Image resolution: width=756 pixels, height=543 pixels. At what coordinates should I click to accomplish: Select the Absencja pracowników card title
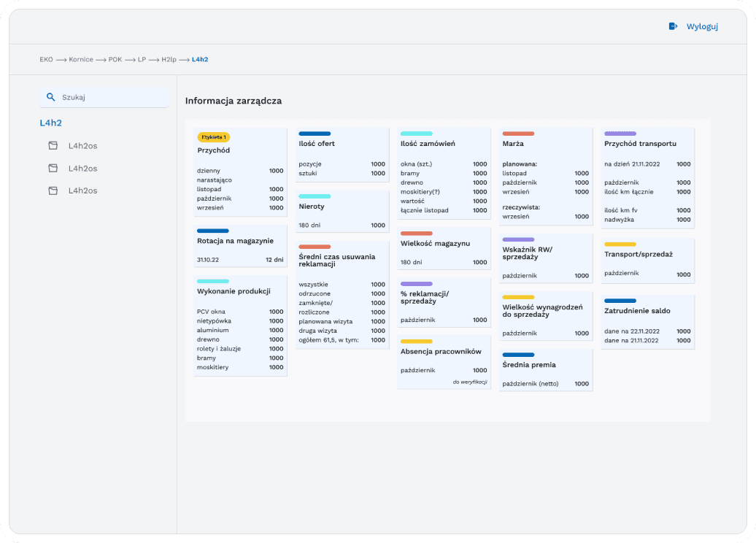(441, 352)
